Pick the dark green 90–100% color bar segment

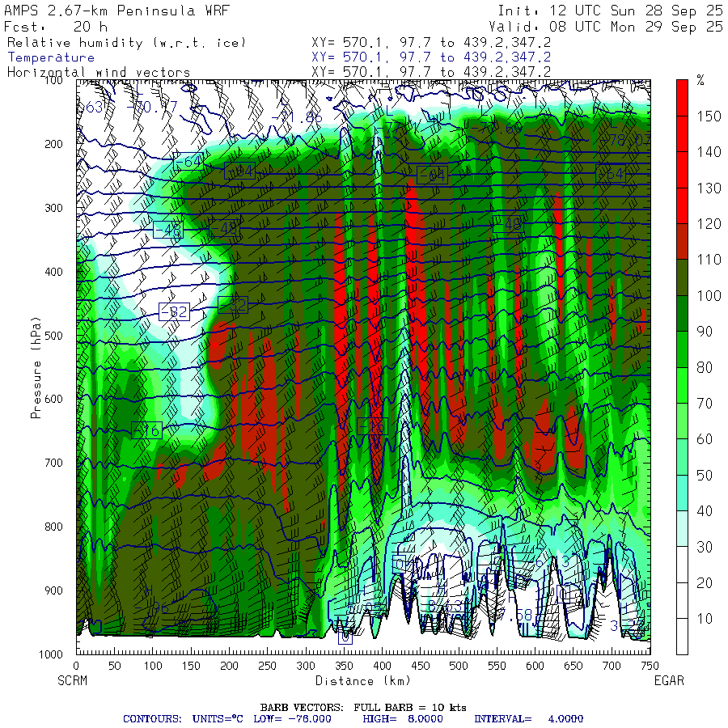(x=682, y=313)
